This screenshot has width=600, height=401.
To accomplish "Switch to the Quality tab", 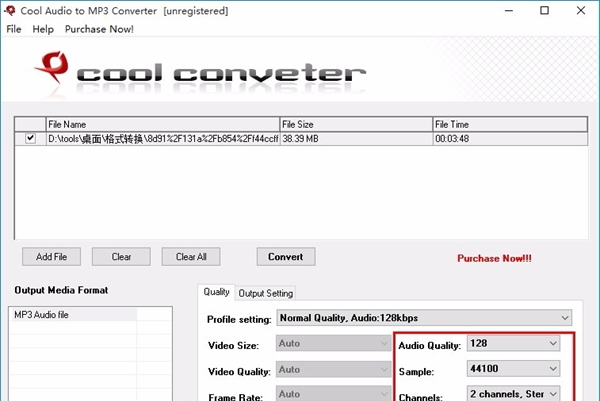I will (x=216, y=292).
